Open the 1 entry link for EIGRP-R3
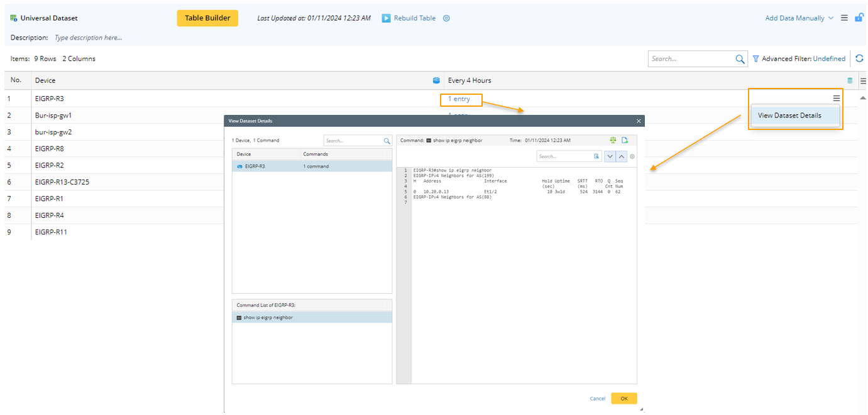Screen dimensions: 868x415 pyautogui.click(x=459, y=99)
